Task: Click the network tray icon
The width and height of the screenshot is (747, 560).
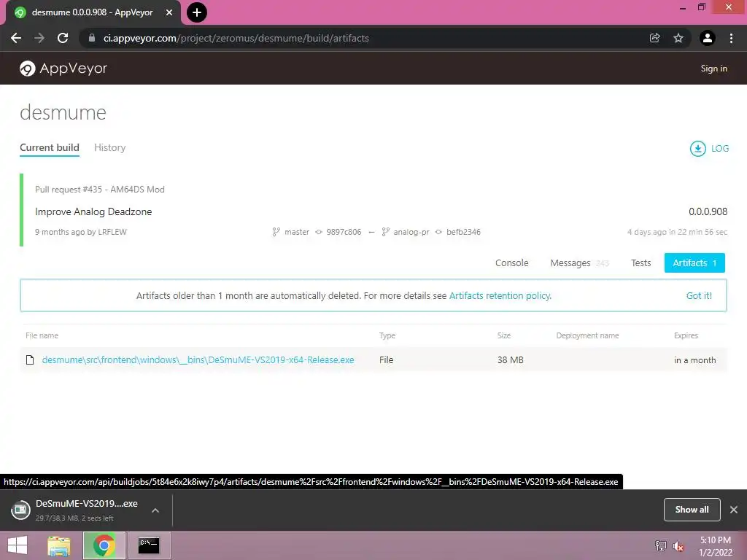Action: (x=660, y=546)
